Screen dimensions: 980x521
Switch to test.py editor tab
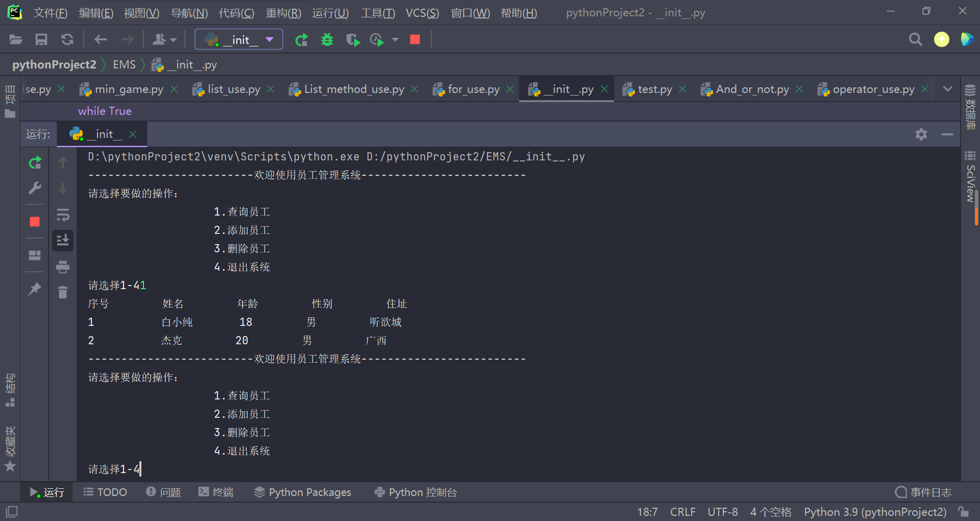point(654,89)
